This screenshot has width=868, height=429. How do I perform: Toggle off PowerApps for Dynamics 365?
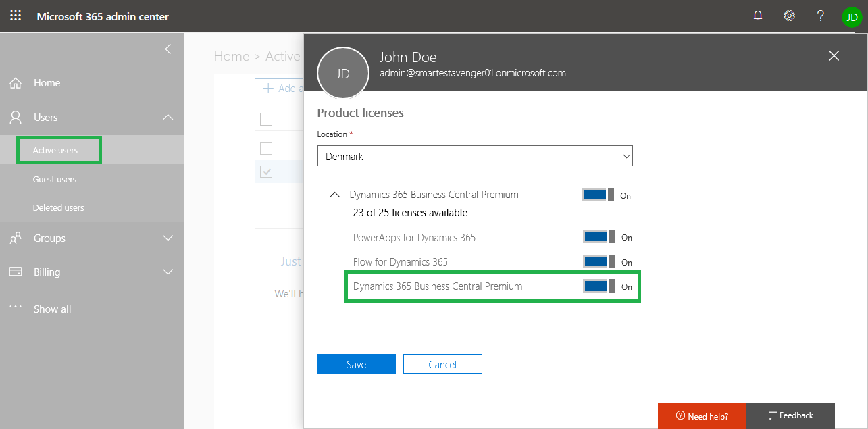pos(598,237)
